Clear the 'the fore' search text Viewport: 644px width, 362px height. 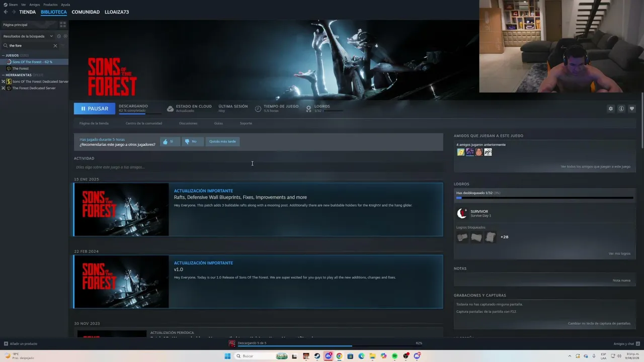point(55,46)
